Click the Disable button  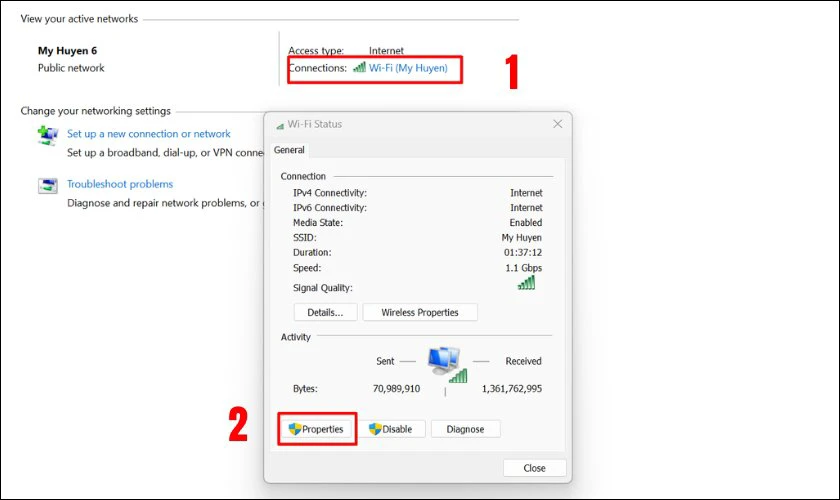391,429
